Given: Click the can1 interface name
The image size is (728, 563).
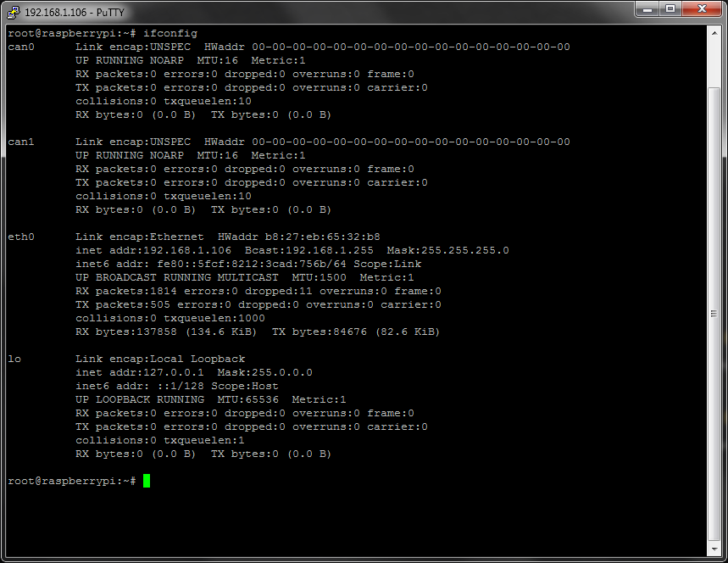Looking at the screenshot, I should pos(21,142).
